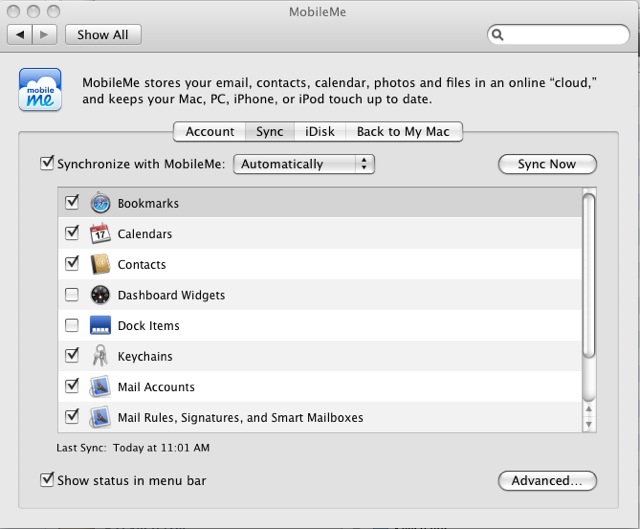Viewport: 640px width, 529px height.
Task: Click the Dashboard icon beside Dashboard Widgets
Action: click(x=100, y=295)
